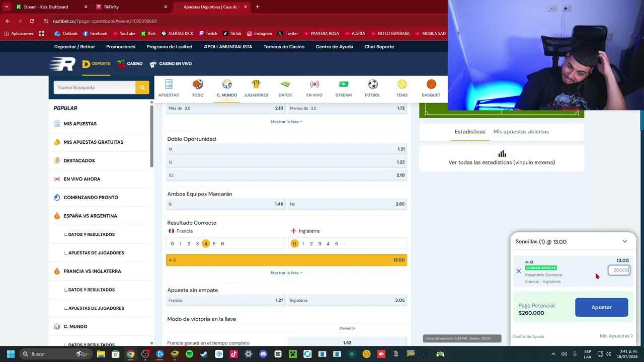Open the CASINO section

(130, 64)
